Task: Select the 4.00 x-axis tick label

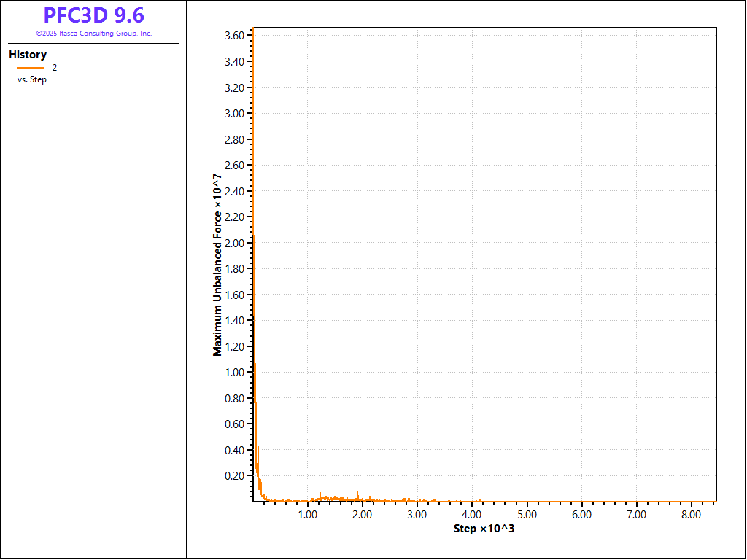Action: [472, 515]
